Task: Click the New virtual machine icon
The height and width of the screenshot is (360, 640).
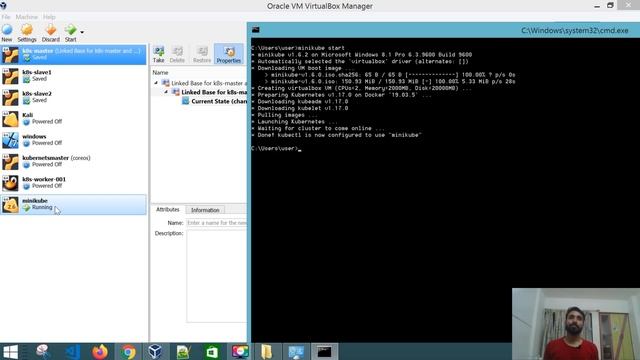Action: (7, 30)
